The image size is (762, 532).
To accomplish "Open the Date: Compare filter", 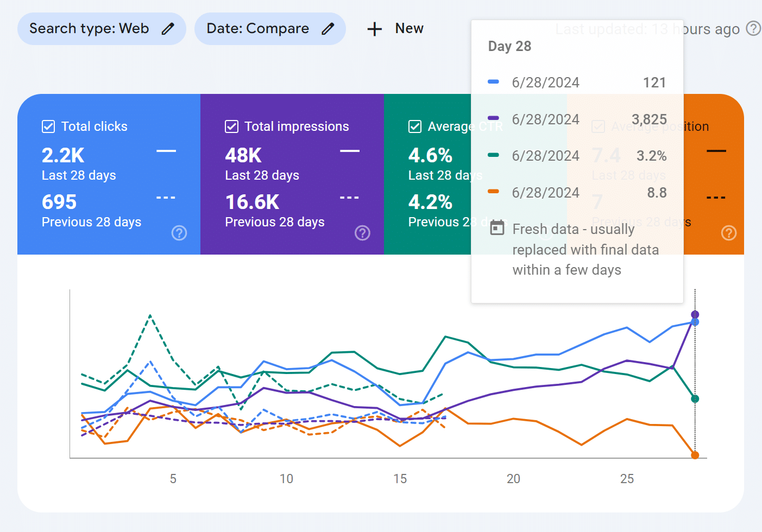I will pyautogui.click(x=270, y=29).
